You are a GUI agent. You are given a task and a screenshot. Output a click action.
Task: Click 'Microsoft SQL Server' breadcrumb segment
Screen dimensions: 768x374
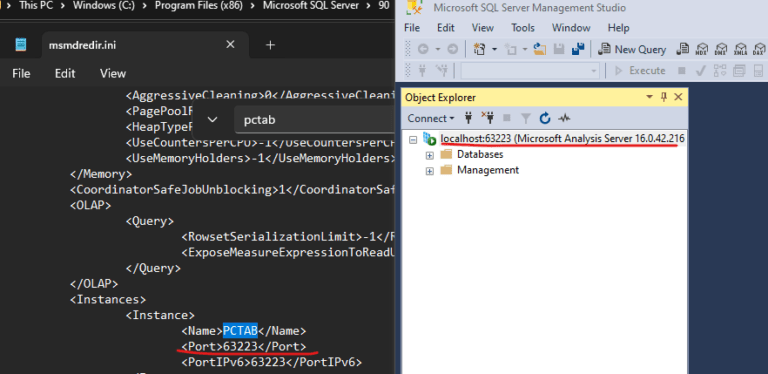(x=311, y=6)
